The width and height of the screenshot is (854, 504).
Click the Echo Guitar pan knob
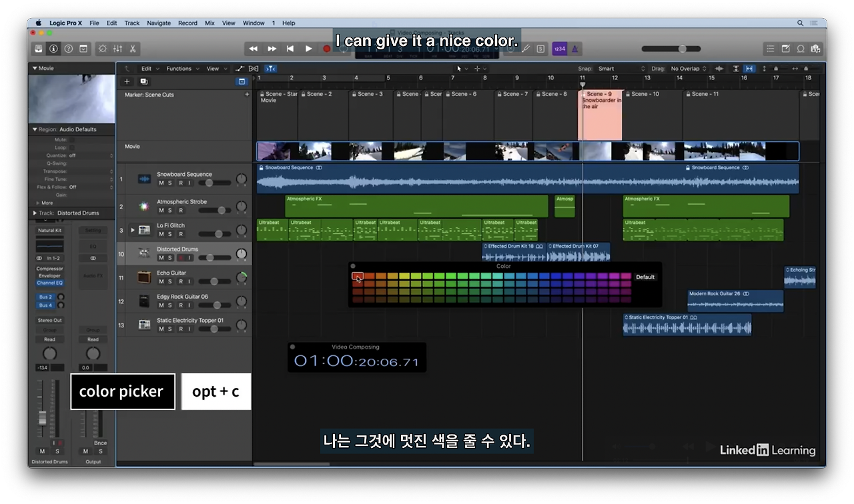pos(242,277)
